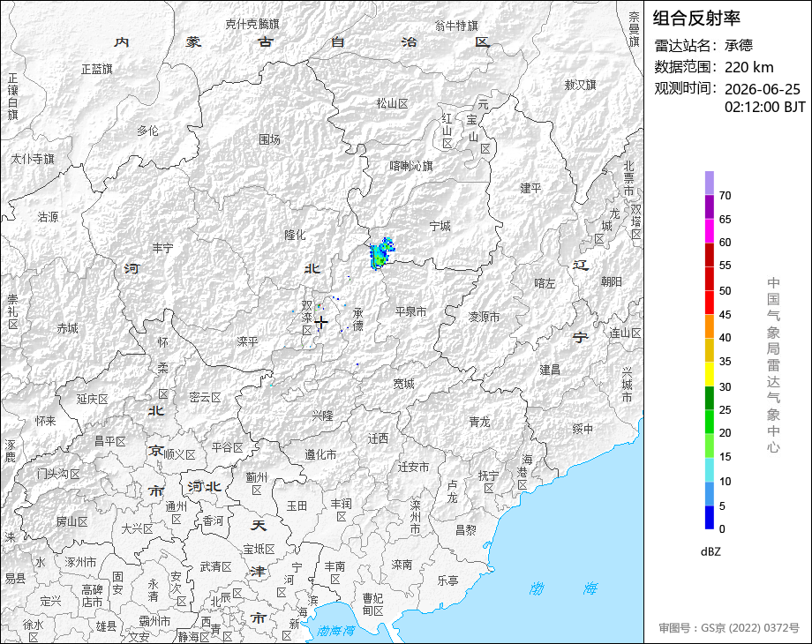Viewport: 812px width, 644px height.
Task: Click the 喀左 map label
Action: tap(545, 283)
